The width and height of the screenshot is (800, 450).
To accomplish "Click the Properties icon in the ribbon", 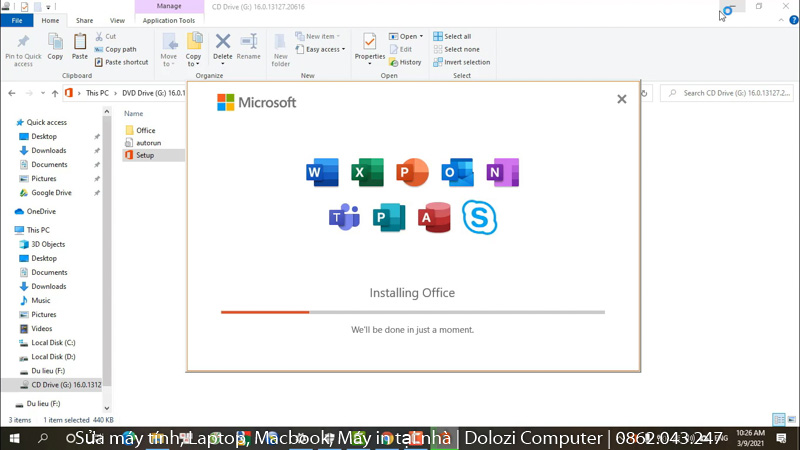I will 369,46.
